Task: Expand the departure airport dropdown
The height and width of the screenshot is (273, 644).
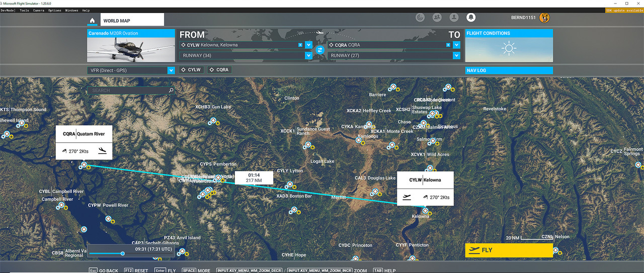Action: (x=309, y=45)
